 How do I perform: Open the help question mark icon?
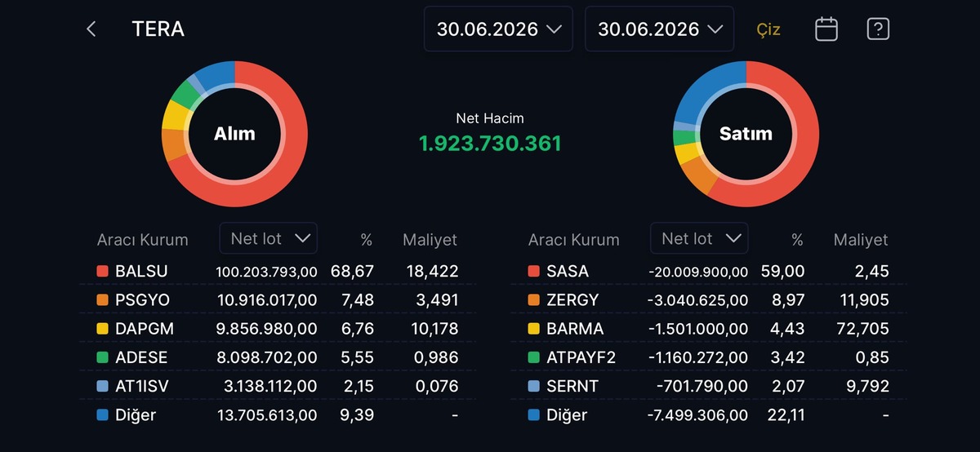[878, 29]
